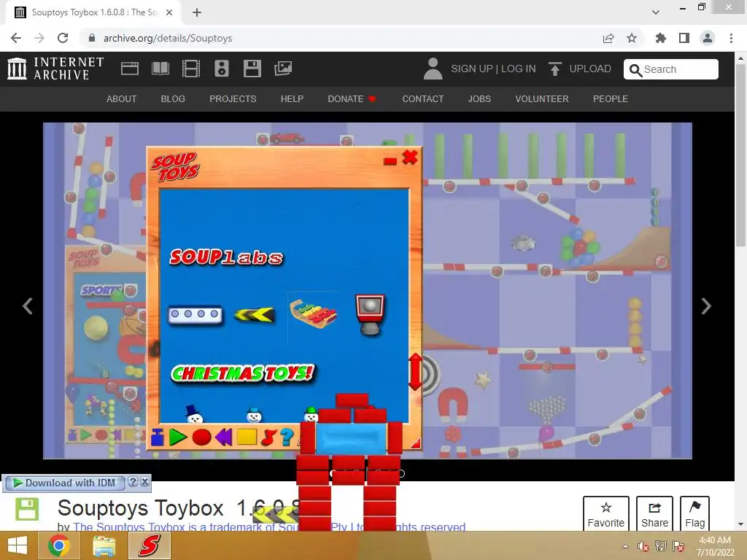This screenshot has width=747, height=560.
Task: Close the Souptoys Toolbox browser tab
Action: pos(169,12)
